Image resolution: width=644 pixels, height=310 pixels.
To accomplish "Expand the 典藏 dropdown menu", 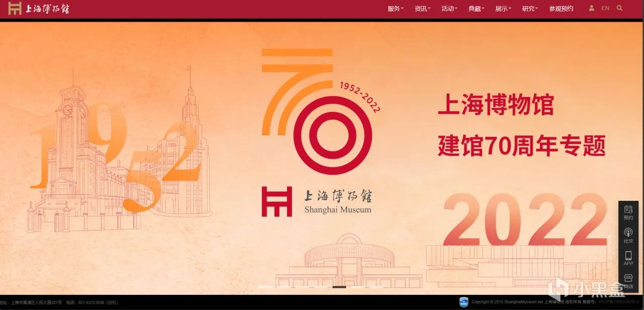I will (x=476, y=9).
